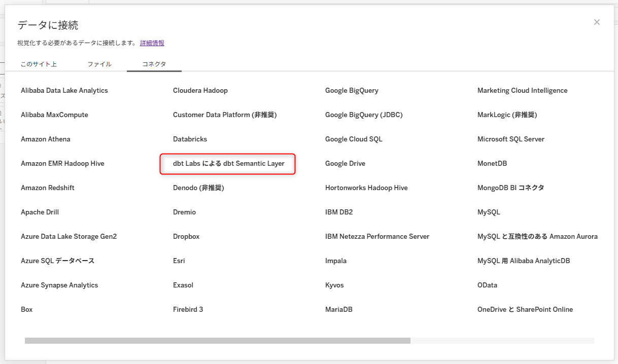Pick the Microsoft SQL Server connector
Viewport: 618px width, 364px height.
tap(510, 139)
